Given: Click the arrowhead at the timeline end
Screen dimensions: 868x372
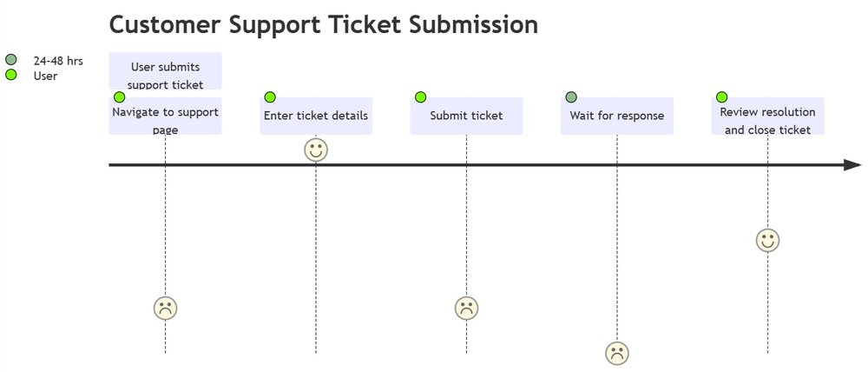Looking at the screenshot, I should pyautogui.click(x=852, y=164).
